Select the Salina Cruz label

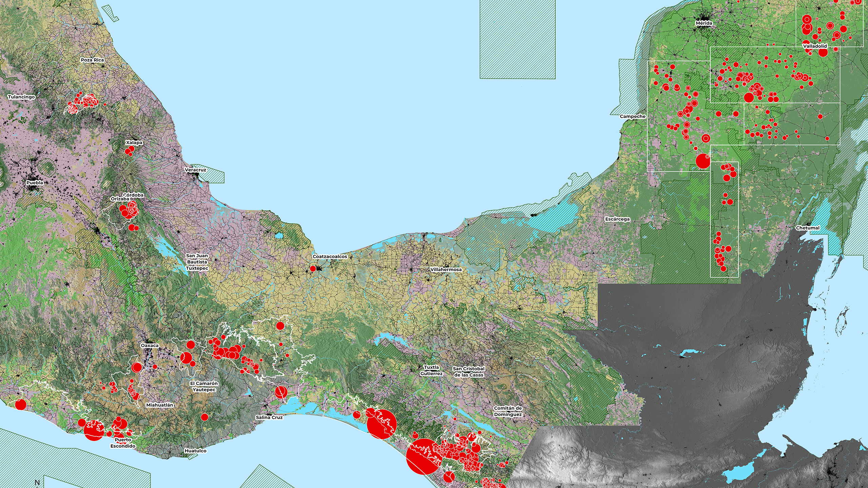(269, 418)
